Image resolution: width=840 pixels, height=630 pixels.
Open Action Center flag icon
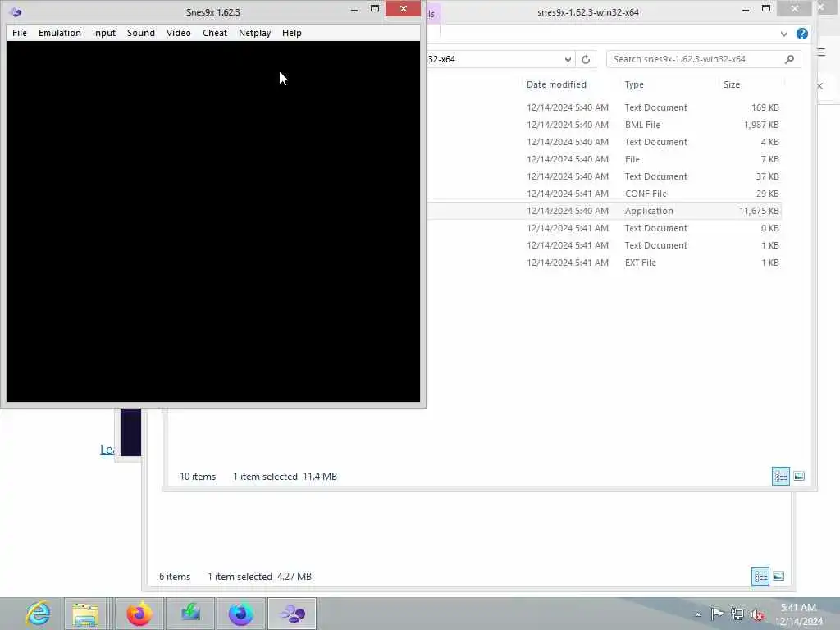pos(716,614)
